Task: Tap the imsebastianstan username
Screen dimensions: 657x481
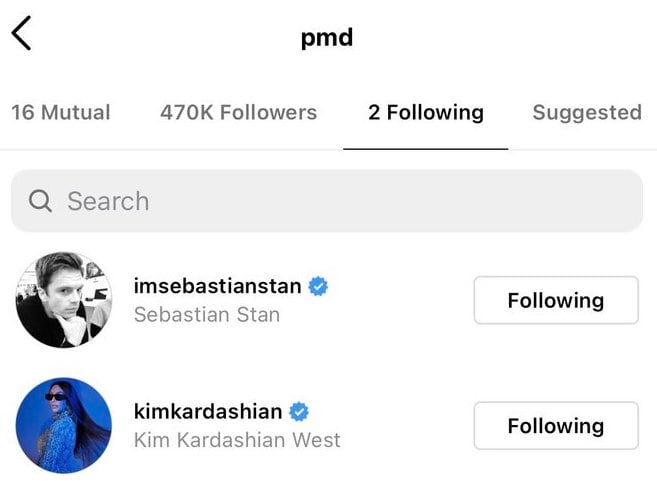Action: pos(217,286)
